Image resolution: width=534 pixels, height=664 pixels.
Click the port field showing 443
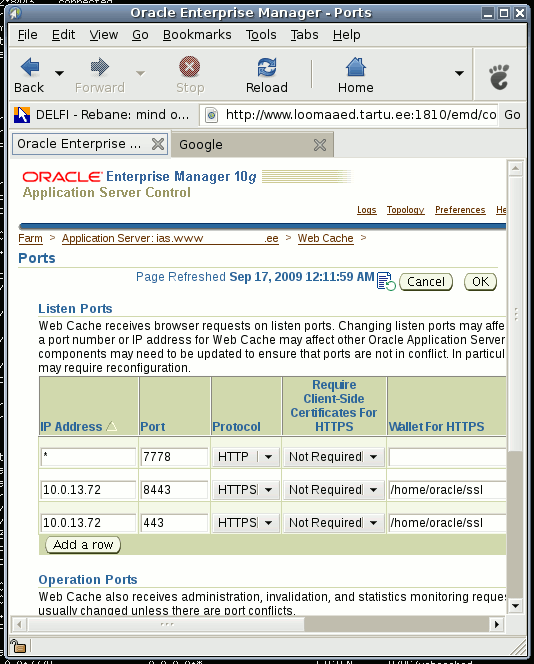click(x=174, y=523)
